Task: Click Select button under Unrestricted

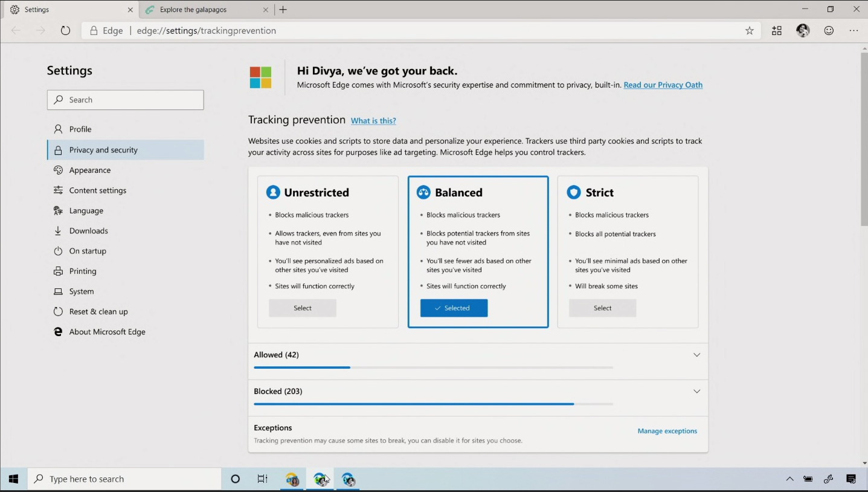Action: pos(303,308)
